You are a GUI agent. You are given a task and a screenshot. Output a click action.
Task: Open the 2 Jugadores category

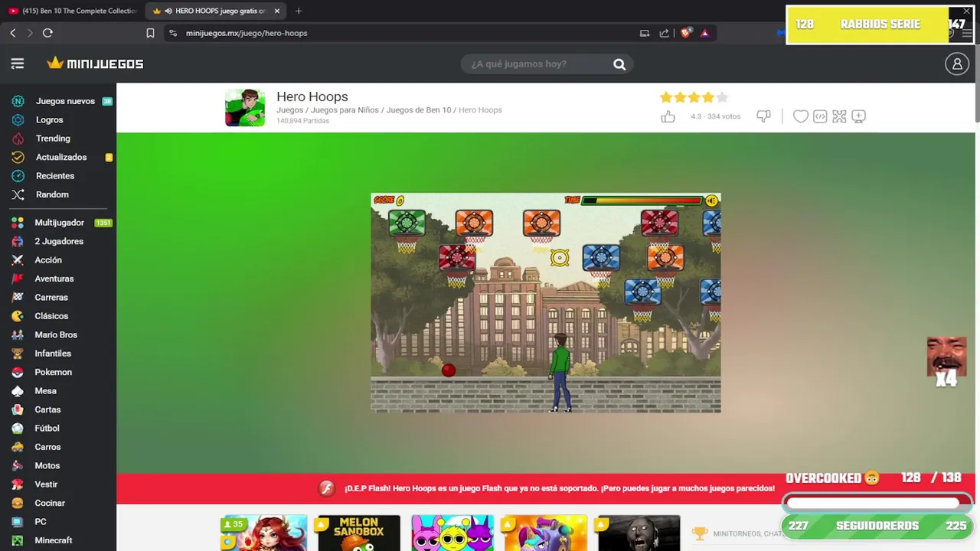click(x=59, y=241)
